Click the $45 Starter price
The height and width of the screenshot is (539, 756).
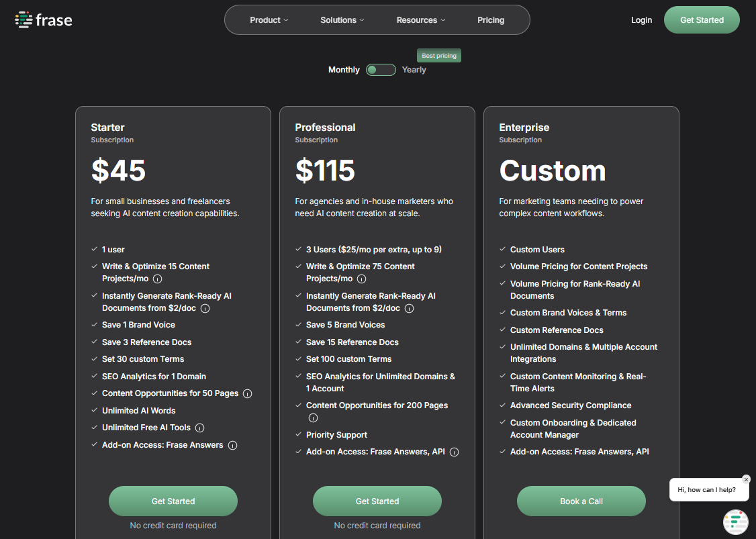click(118, 170)
